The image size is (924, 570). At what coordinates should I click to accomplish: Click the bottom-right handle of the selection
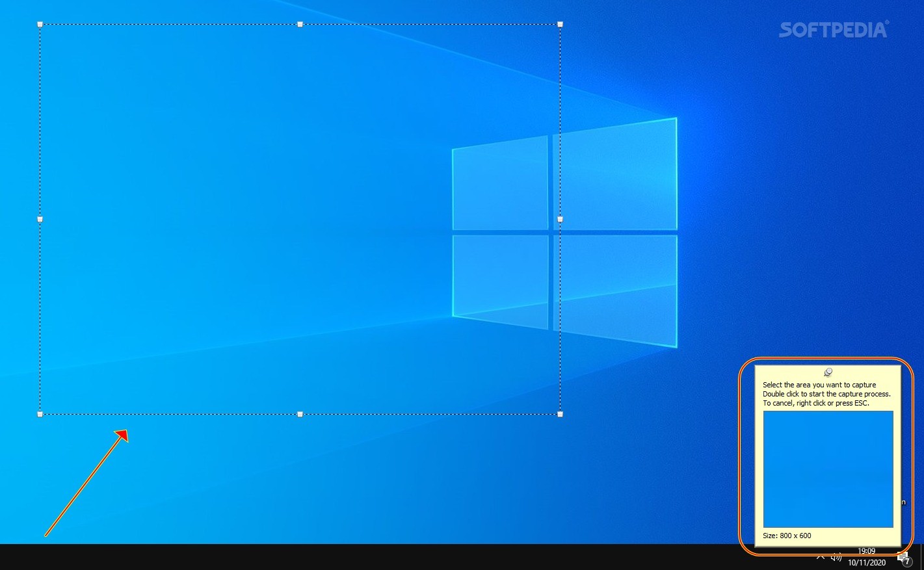point(560,413)
